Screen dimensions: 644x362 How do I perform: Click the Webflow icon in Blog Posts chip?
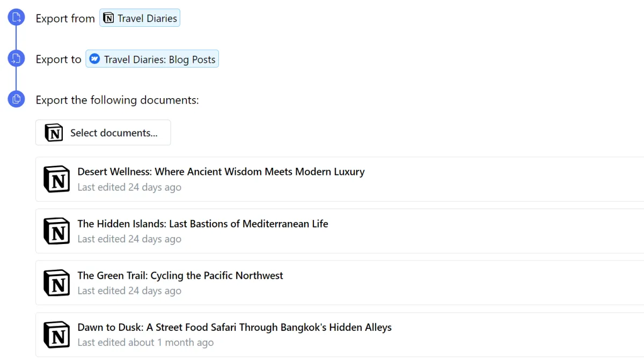pyautogui.click(x=94, y=59)
